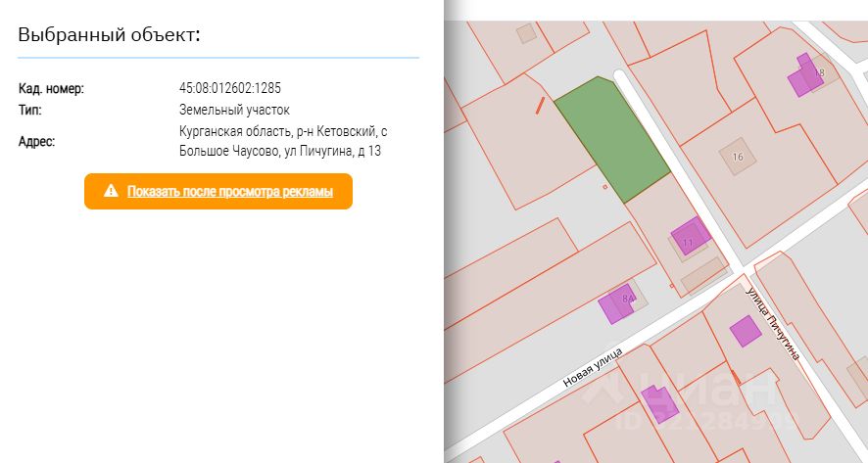Click the 'Тип:' label

[30, 110]
